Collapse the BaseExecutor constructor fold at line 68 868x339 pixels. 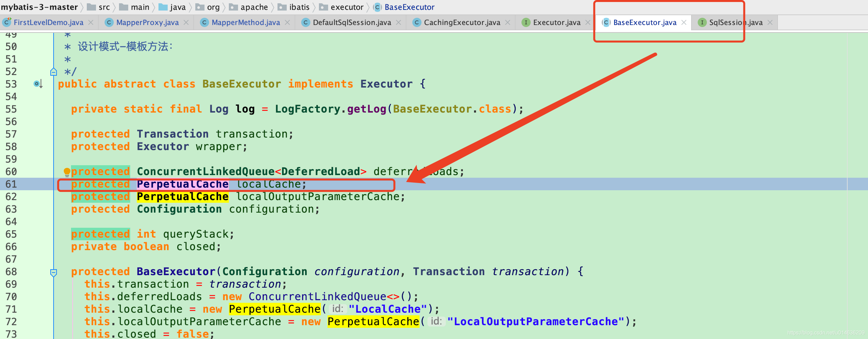(54, 272)
